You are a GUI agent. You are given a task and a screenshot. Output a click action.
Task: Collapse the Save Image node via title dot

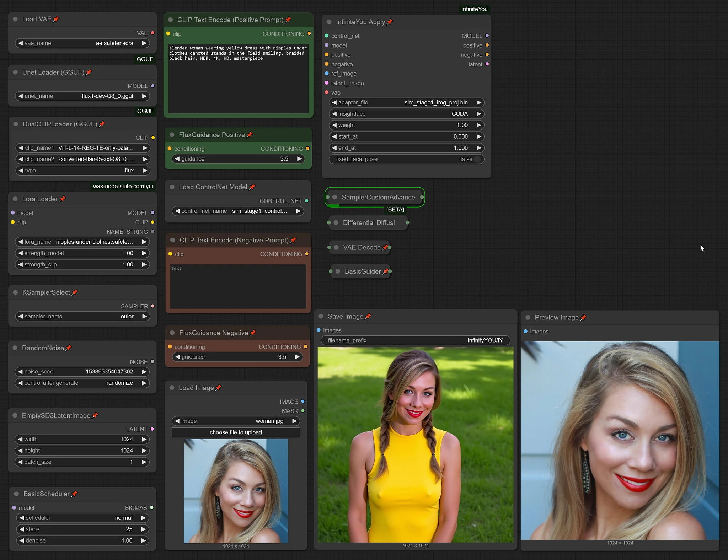(x=321, y=316)
